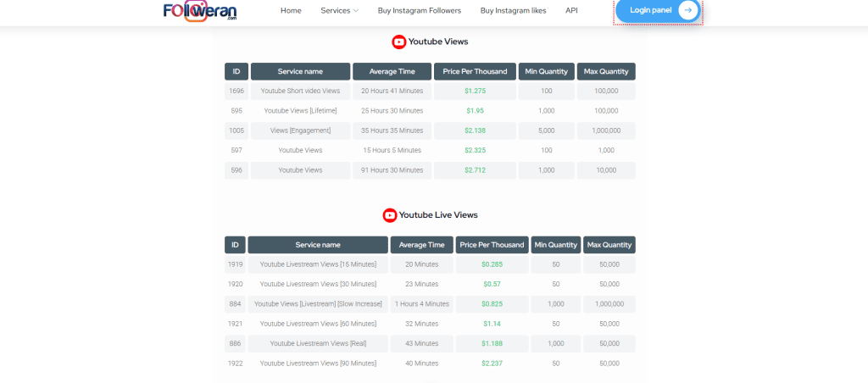The image size is (868, 383).
Task: Select Youtube Livestream Views [Real] row
Action: click(430, 344)
